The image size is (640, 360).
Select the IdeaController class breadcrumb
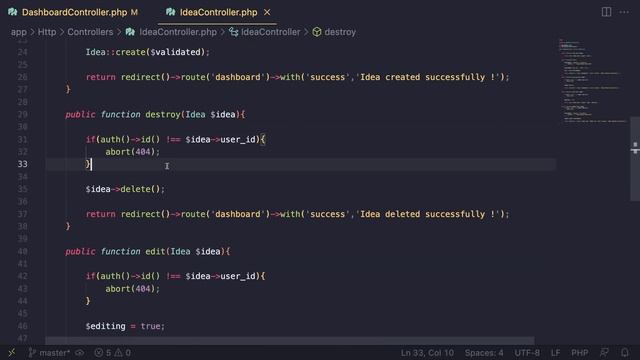click(x=270, y=32)
